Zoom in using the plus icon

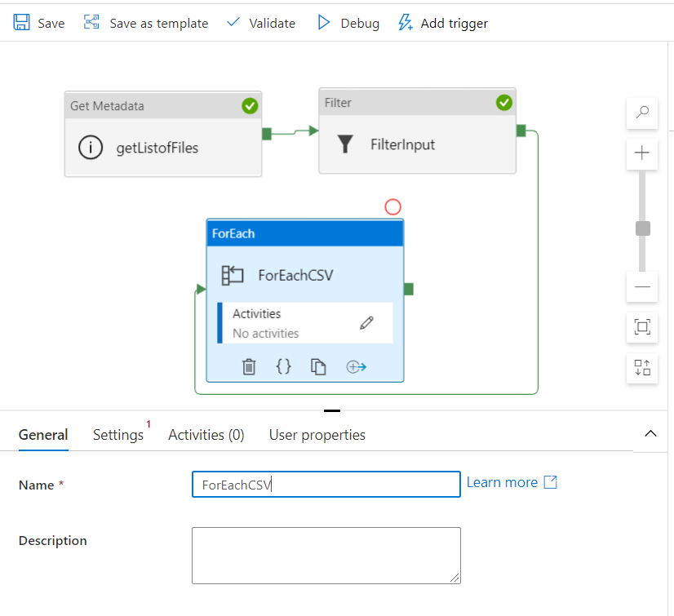642,153
